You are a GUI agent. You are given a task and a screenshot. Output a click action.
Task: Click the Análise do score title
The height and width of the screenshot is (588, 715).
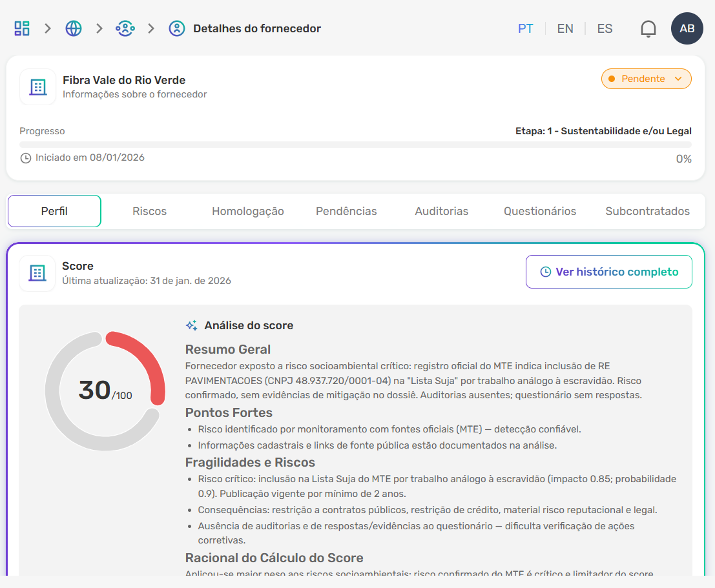[x=249, y=325]
